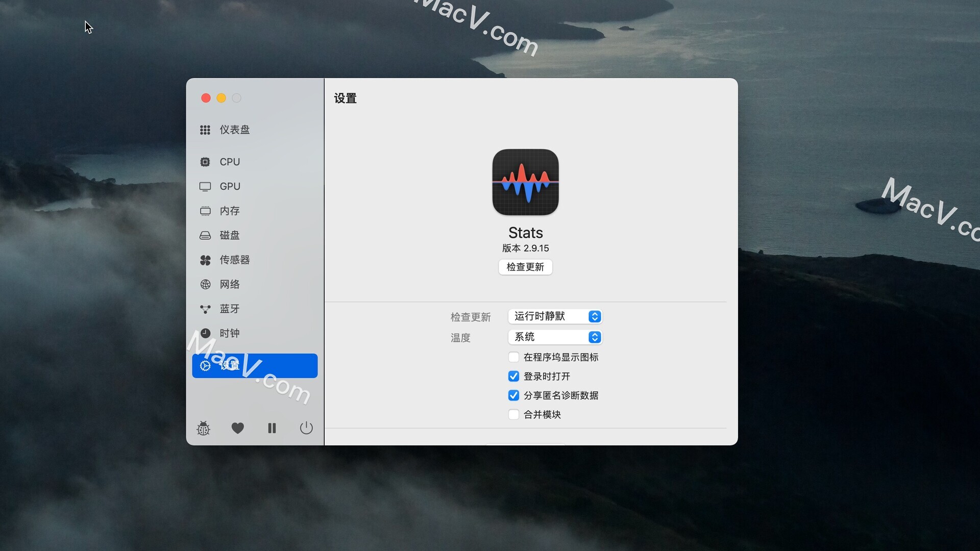The image size is (980, 551).
Task: Open the 仪表盘 dashboard icon
Action: pyautogui.click(x=205, y=130)
